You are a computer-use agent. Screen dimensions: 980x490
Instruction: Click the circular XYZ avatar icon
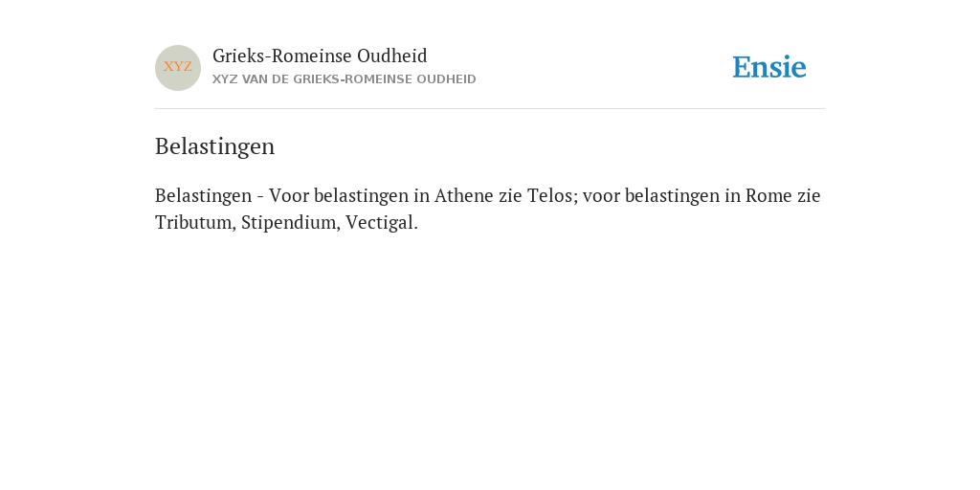point(178,68)
